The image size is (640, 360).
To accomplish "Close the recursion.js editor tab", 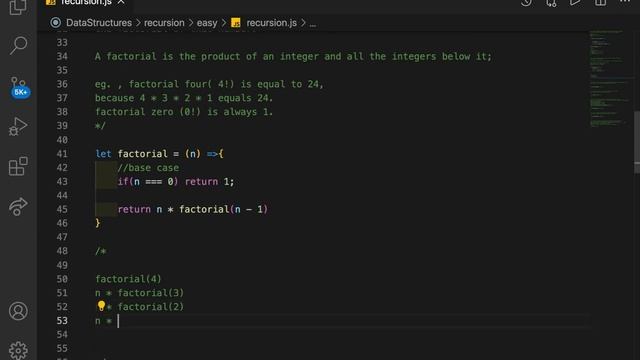I will pyautogui.click(x=121, y=2).
